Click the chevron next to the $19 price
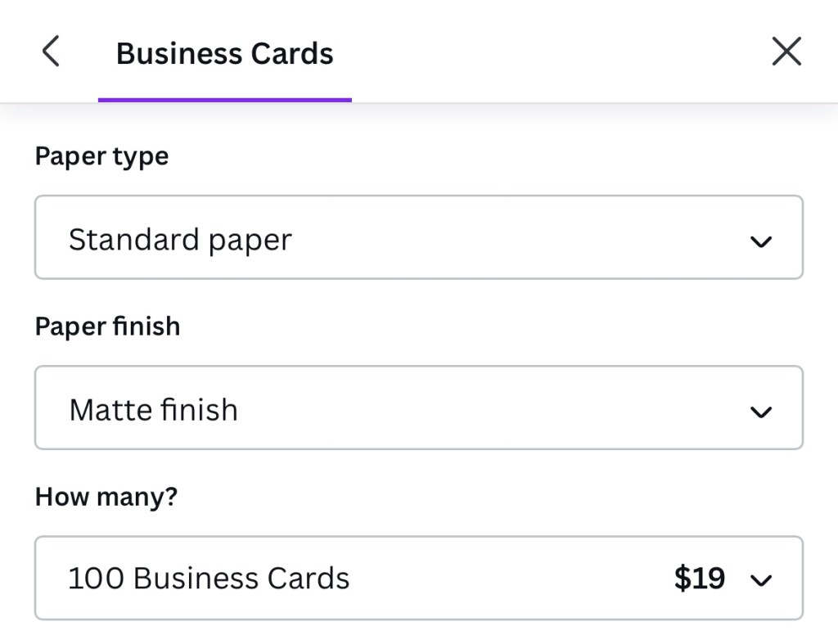This screenshot has height=644, width=838. click(761, 581)
